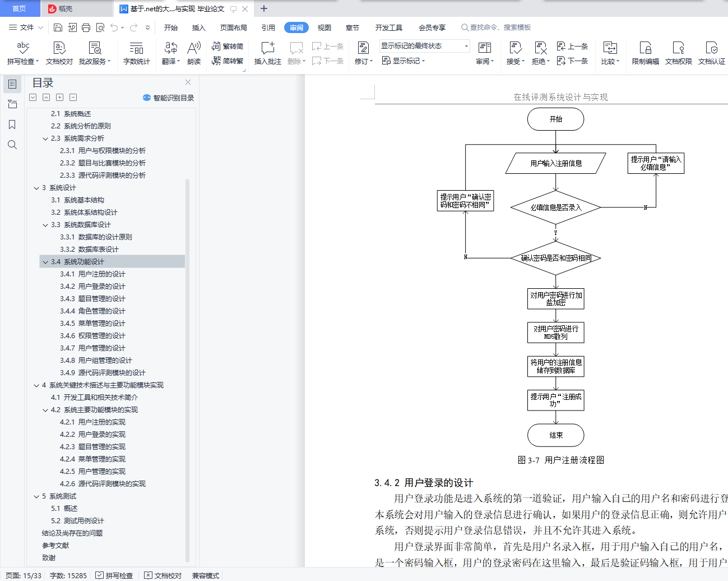Open the 字数统计 word count tool
The image size is (728, 581).
pos(137,53)
